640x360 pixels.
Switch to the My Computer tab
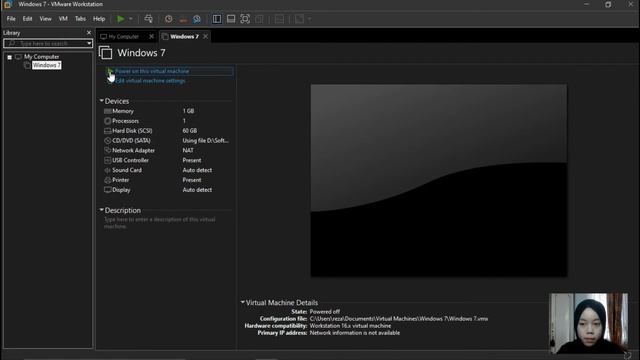[x=124, y=37]
